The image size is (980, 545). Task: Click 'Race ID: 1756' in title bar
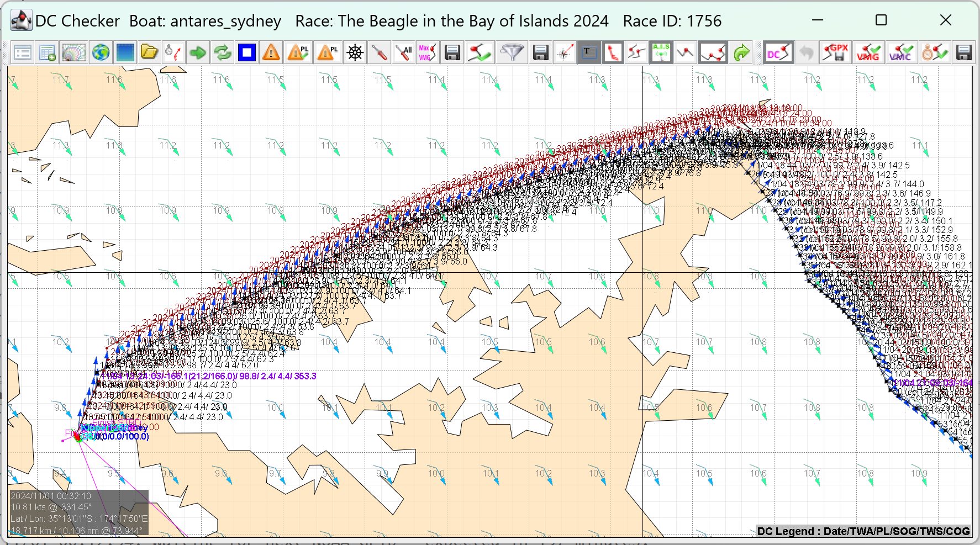[x=672, y=21]
